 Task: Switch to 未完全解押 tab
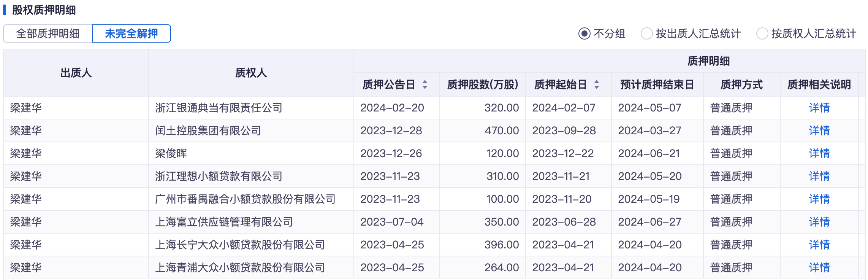[x=131, y=33]
